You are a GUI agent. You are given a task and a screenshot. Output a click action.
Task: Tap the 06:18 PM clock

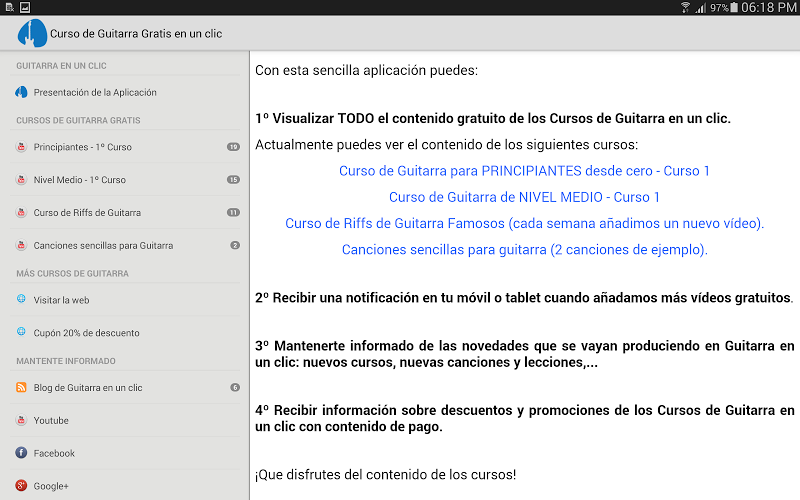[769, 7]
